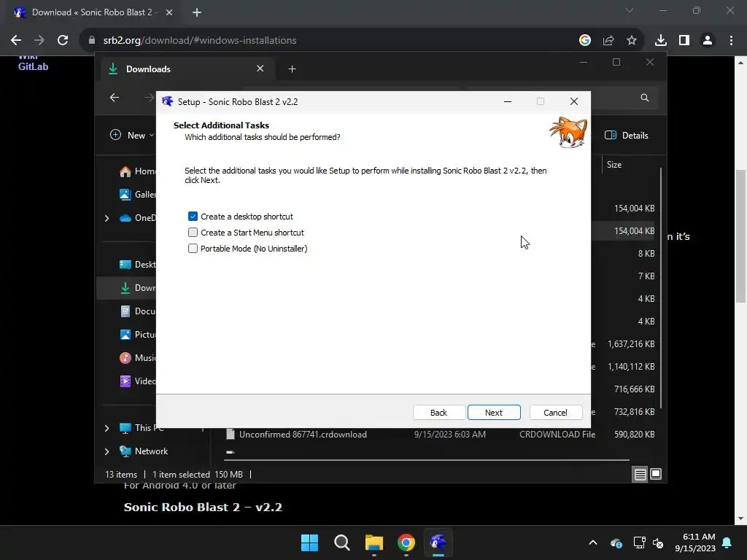The width and height of the screenshot is (747, 560).
Task: Share this page icon in address bar
Action: click(x=608, y=41)
